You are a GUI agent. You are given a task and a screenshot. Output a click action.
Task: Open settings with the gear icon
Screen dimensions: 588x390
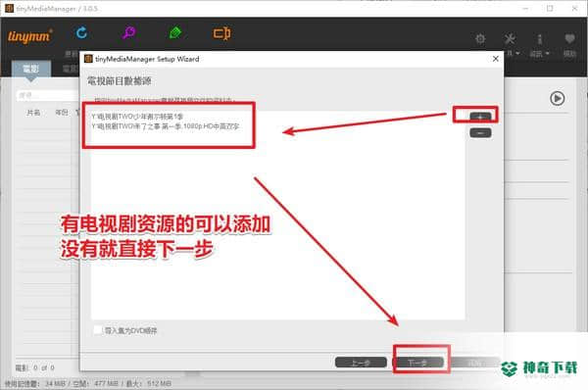[x=480, y=39]
